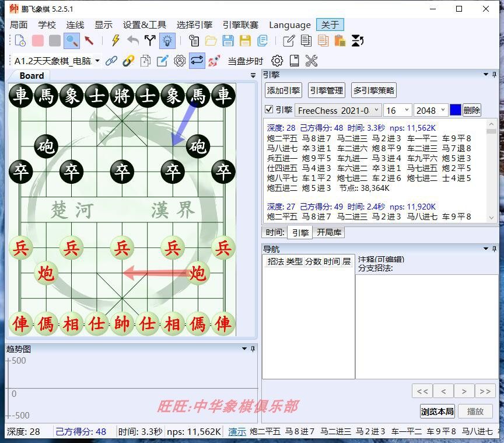The image size is (504, 443).
Task: Click the rocket icon in toolbar
Action: pyautogui.click(x=214, y=61)
